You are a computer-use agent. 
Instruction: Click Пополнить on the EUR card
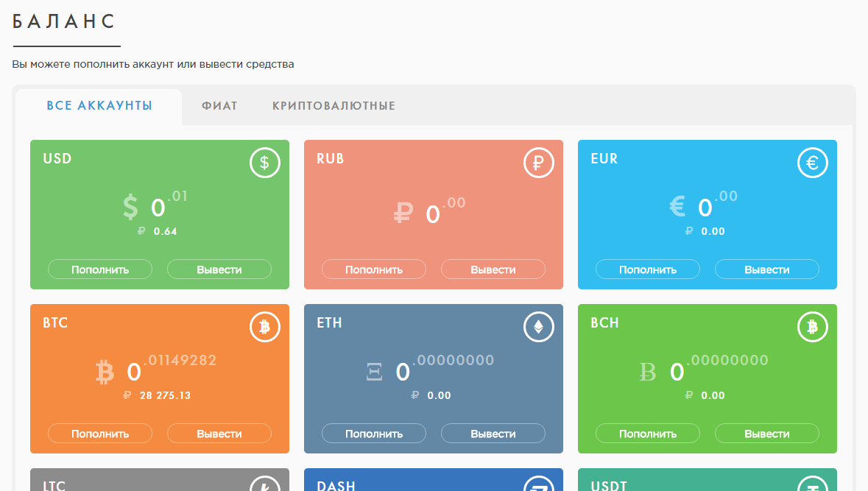click(x=648, y=269)
